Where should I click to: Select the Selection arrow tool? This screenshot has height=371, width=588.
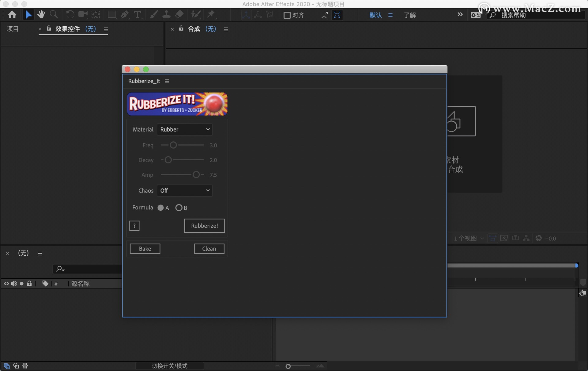28,14
